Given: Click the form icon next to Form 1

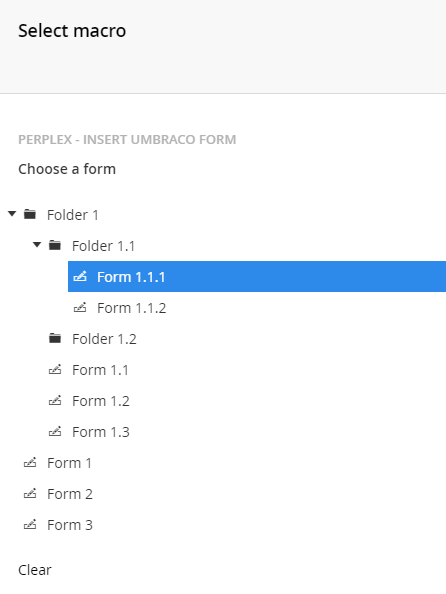Looking at the screenshot, I should point(30,463).
